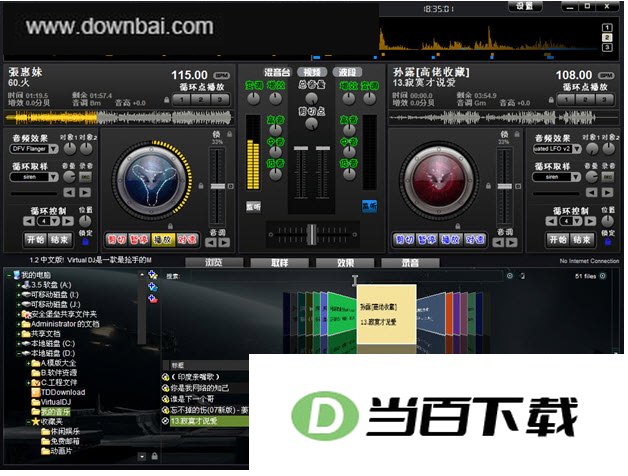
Task: Click the BPM button on the left deck
Action: click(x=221, y=75)
